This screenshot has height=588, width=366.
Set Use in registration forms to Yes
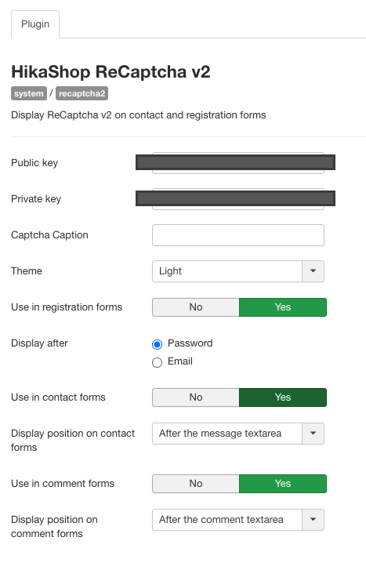[283, 307]
